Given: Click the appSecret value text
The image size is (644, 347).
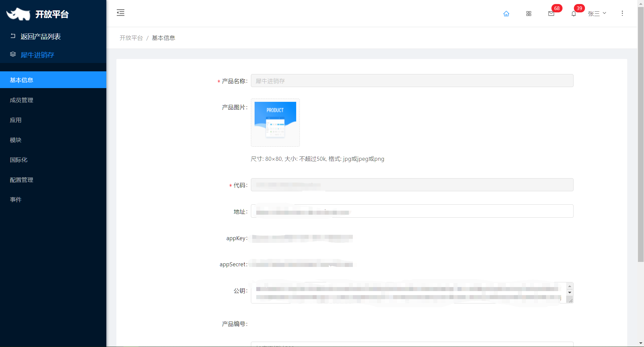Looking at the screenshot, I should click(x=302, y=264).
